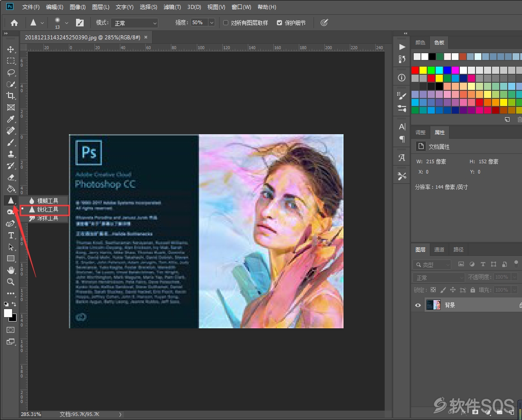This screenshot has width=522, height=420.
Task: Open the 图像(I) menu
Action: [77, 7]
